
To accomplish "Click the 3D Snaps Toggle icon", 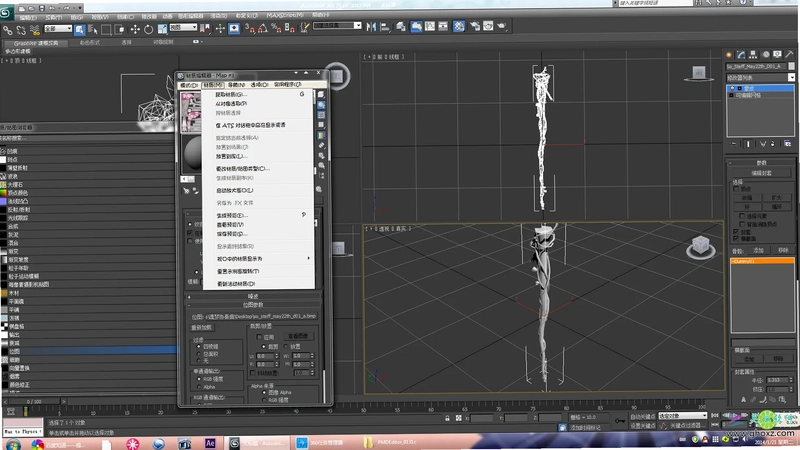I will pyautogui.click(x=249, y=28).
